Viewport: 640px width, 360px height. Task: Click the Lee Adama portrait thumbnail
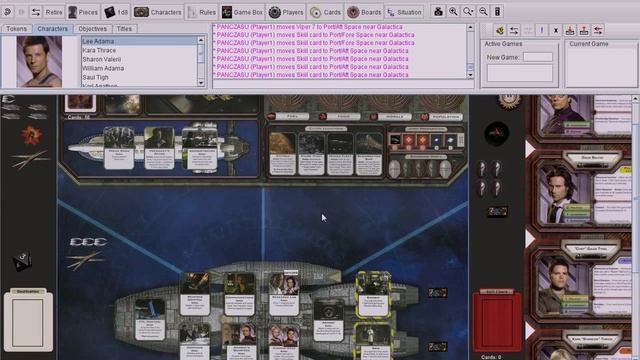(x=39, y=61)
